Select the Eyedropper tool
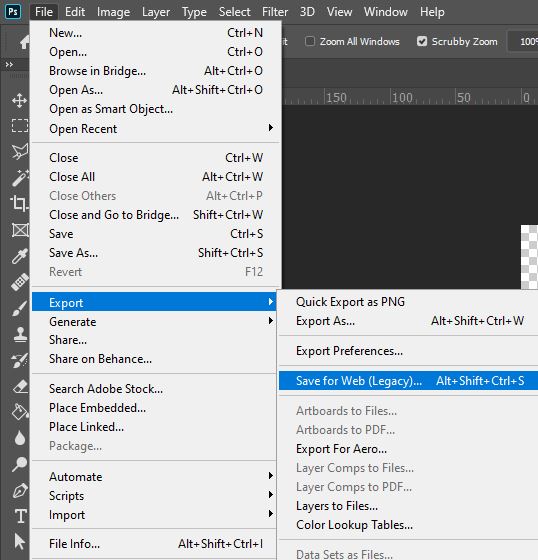Screen dimensions: 538x560 pyautogui.click(x=20, y=256)
